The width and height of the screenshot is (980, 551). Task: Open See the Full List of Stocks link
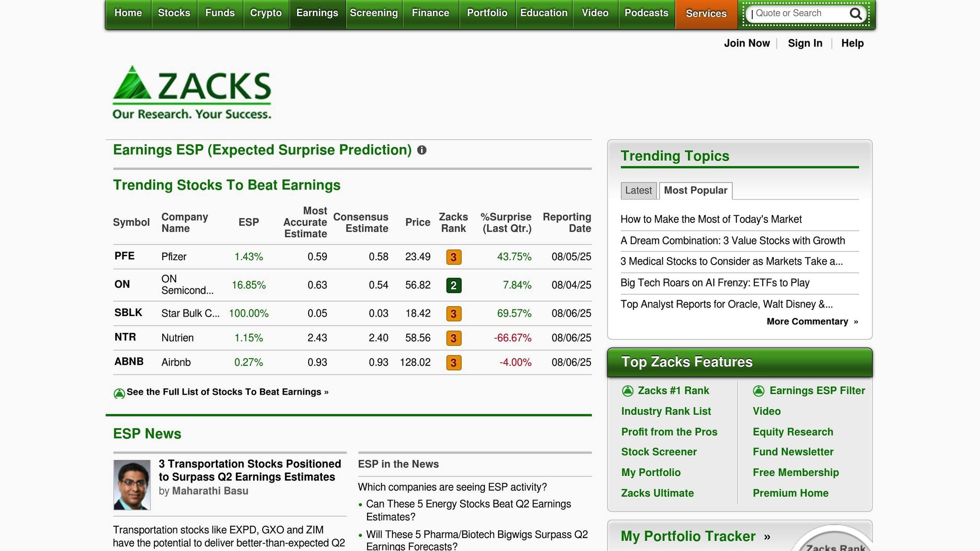tap(227, 392)
